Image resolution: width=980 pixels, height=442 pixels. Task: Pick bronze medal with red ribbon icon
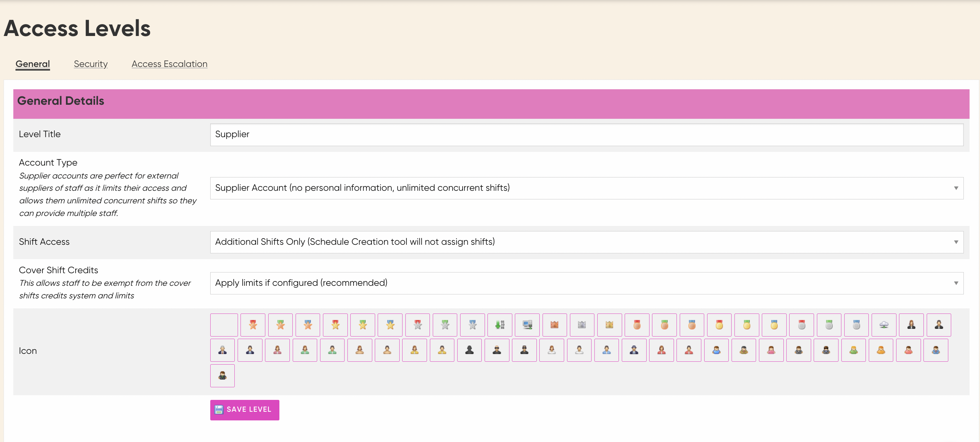[x=637, y=325]
